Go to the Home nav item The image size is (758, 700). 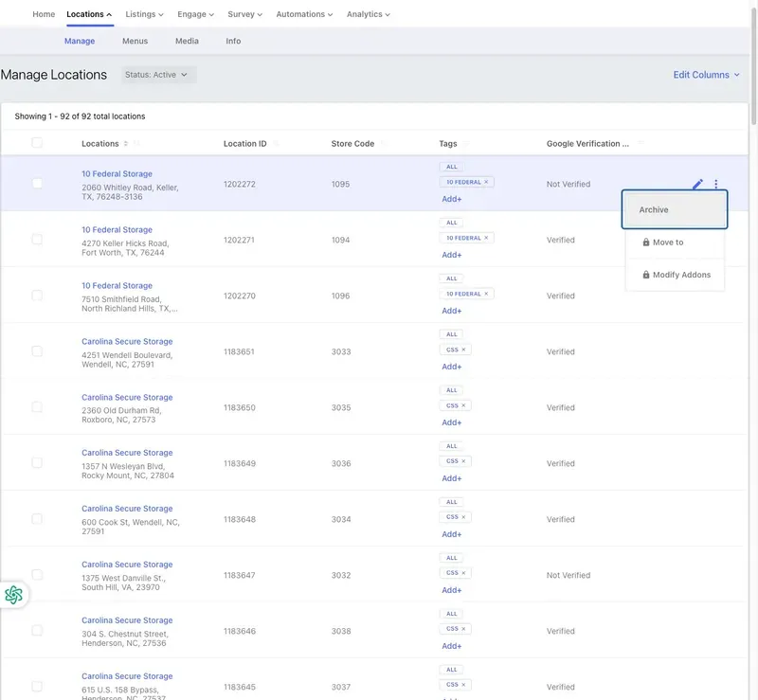(x=44, y=14)
